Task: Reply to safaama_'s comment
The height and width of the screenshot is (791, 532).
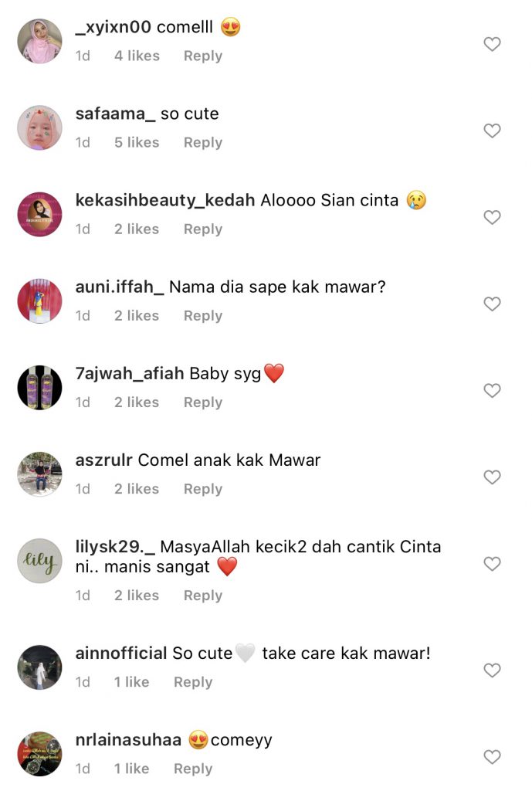Action: click(203, 143)
